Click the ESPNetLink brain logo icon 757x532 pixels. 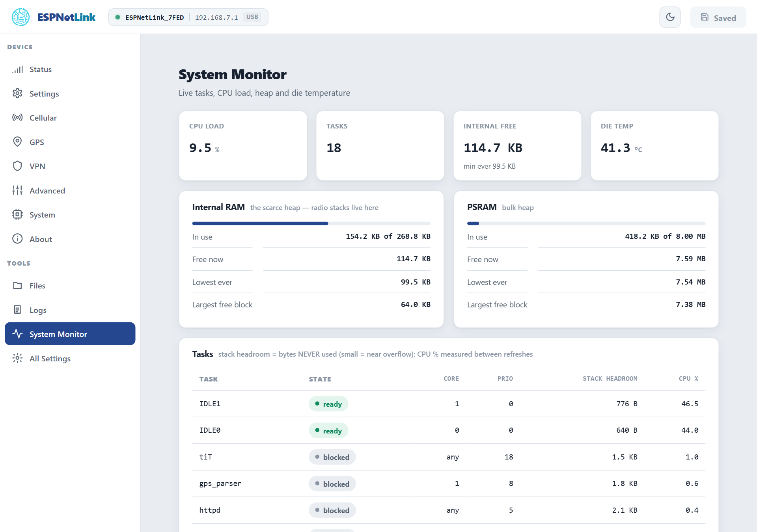[21, 17]
